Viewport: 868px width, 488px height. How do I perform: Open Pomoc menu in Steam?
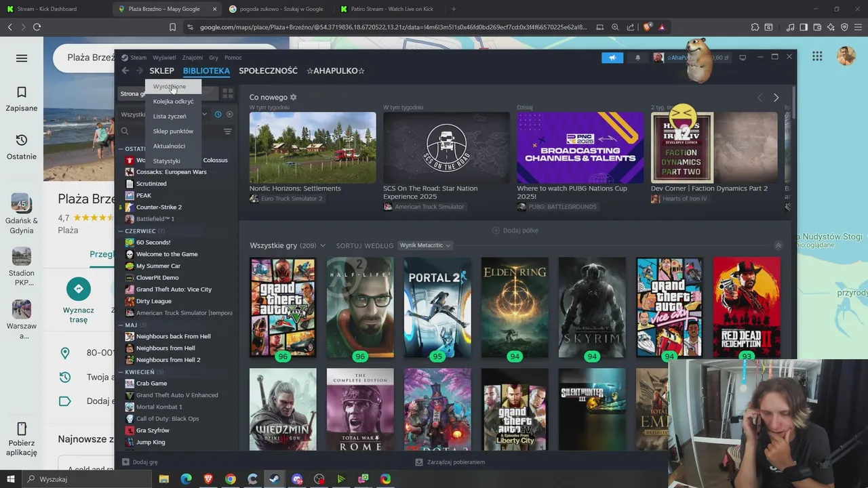[233, 58]
